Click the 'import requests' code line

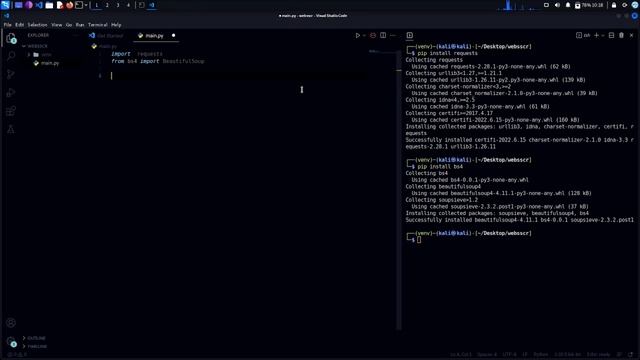pos(137,54)
